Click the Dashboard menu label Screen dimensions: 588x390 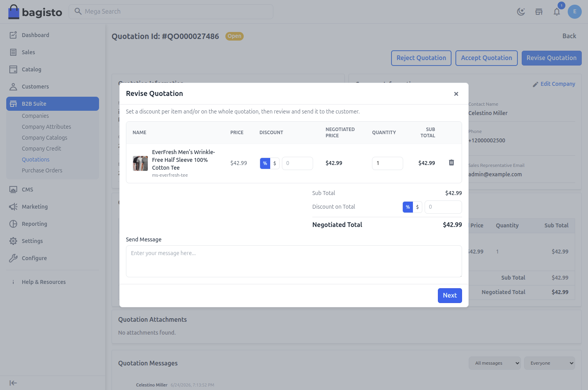pos(35,35)
